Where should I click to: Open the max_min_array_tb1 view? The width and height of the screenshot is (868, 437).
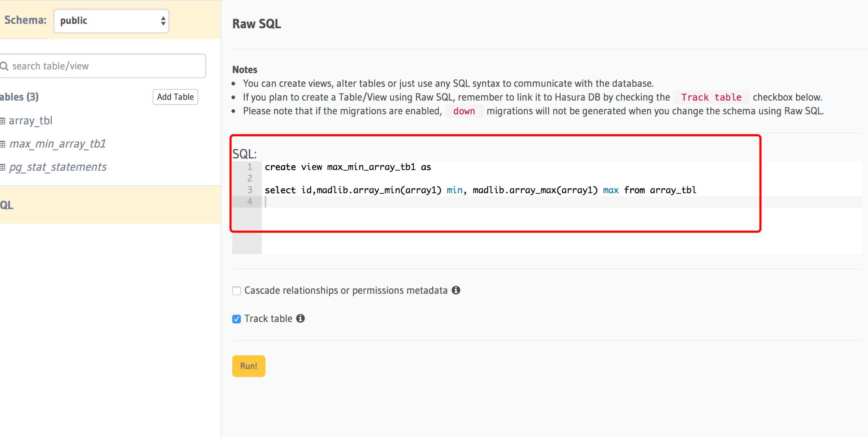pos(58,144)
